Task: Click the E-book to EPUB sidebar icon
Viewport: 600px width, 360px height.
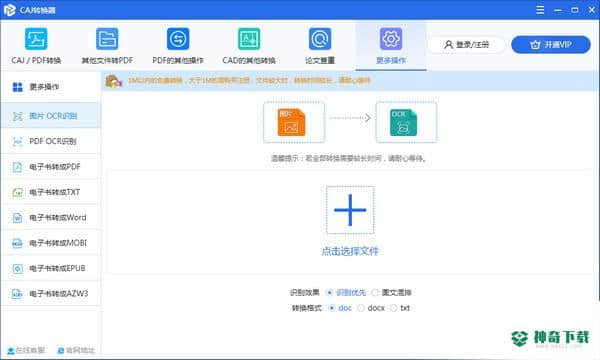Action: tap(18, 269)
